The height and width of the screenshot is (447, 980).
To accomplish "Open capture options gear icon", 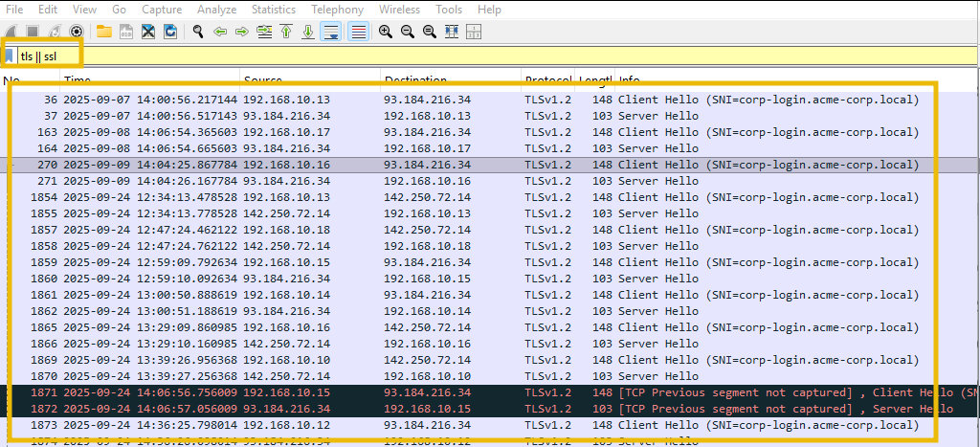I will [77, 32].
